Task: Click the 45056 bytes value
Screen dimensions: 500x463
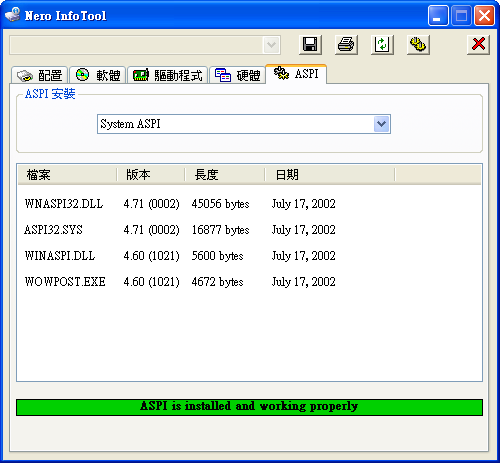Action: coord(220,204)
